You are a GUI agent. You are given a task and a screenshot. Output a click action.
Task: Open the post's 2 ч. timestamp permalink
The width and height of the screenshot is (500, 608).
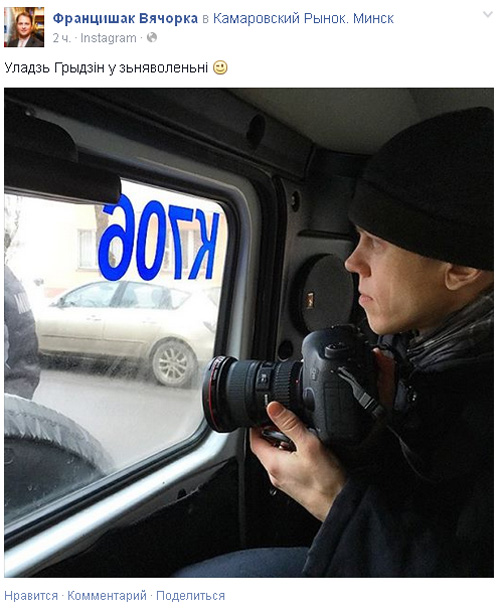pos(62,38)
